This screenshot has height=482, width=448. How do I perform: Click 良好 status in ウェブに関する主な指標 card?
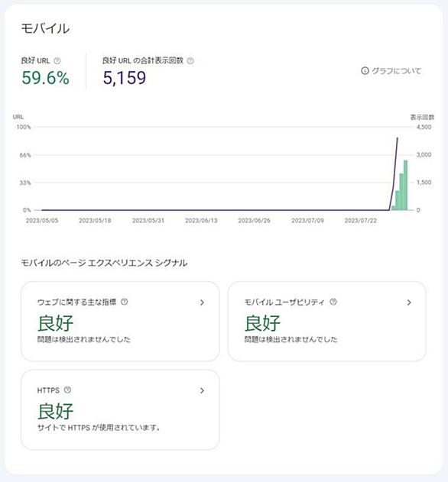coord(55,323)
